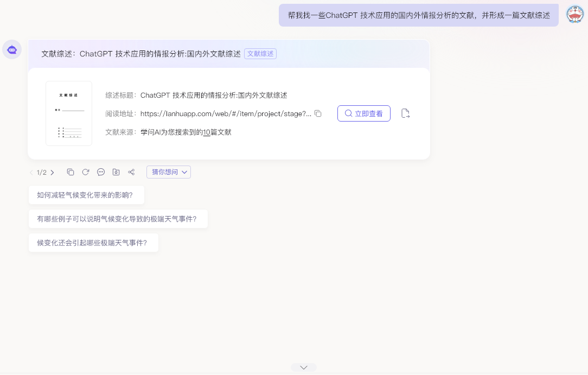The image size is (588, 375).
Task: Click the 文献综述 tag label
Action: (x=260, y=54)
